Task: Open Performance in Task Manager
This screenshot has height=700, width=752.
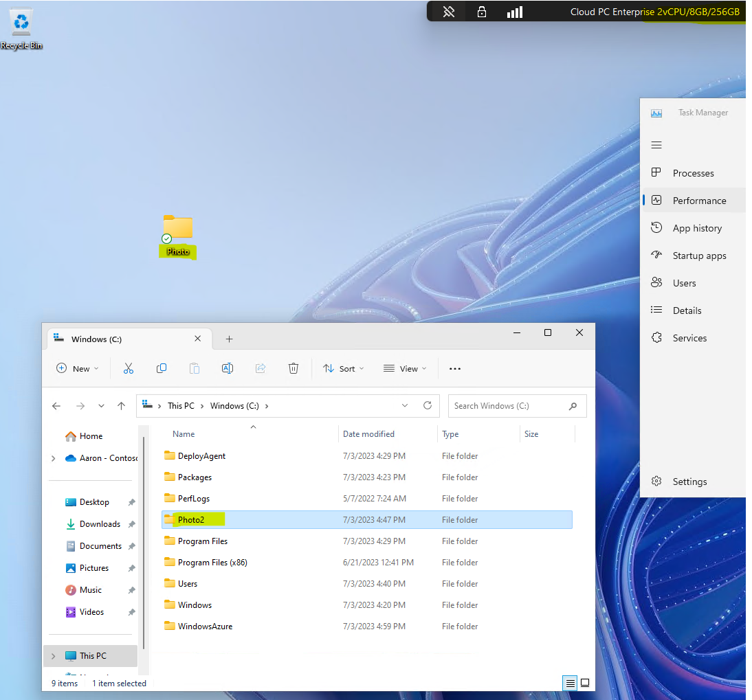Action: pos(694,201)
